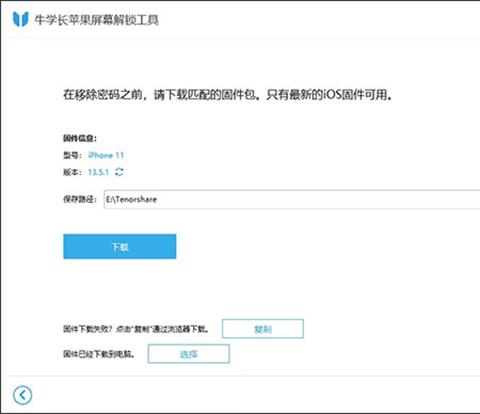
Task: Go back using the circled arrow icon
Action: [22, 395]
